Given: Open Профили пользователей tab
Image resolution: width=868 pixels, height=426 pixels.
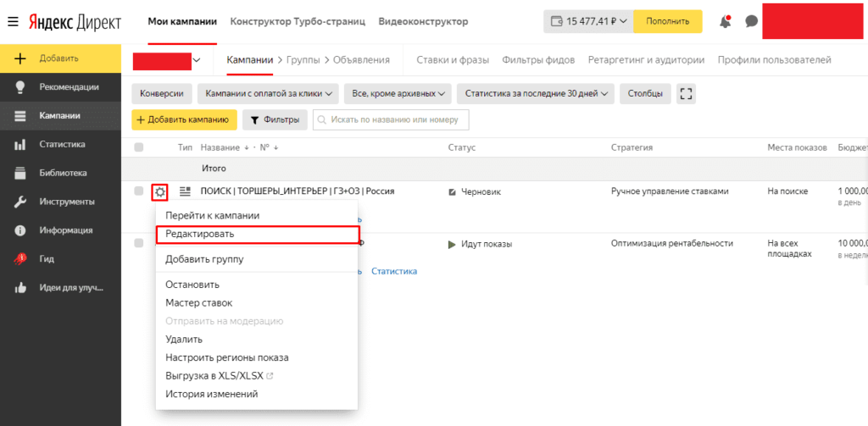Looking at the screenshot, I should tap(775, 60).
